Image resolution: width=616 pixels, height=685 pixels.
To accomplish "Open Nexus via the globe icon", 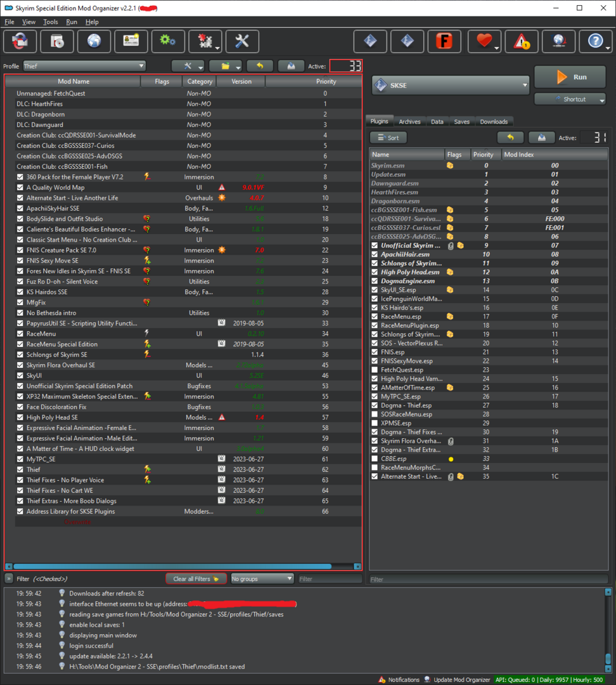I will [94, 41].
